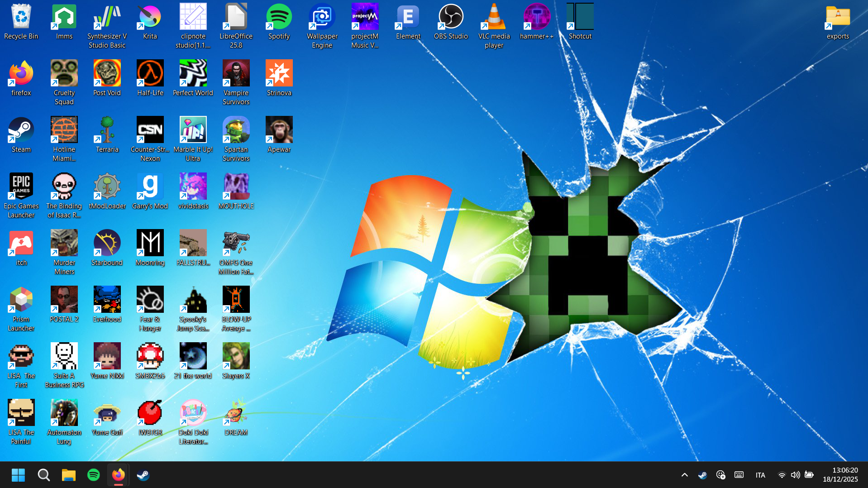The image size is (868, 488).
Task: Open the clipnote studio desktop icon
Action: click(193, 26)
